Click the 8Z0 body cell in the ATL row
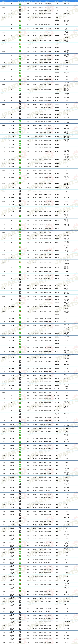The height and width of the screenshot is (644, 78). pyautogui.click(x=57, y=17)
